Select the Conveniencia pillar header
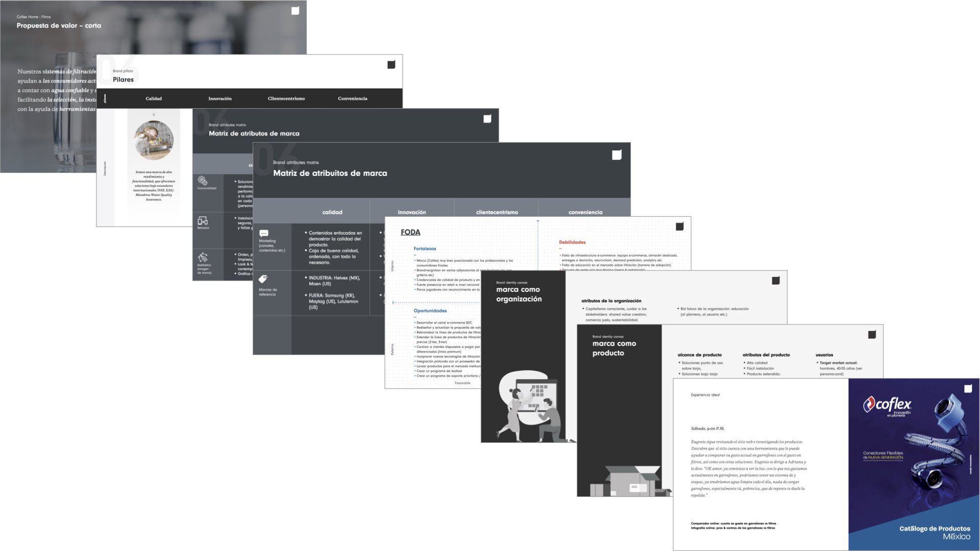The height and width of the screenshot is (551, 980). 352,98
